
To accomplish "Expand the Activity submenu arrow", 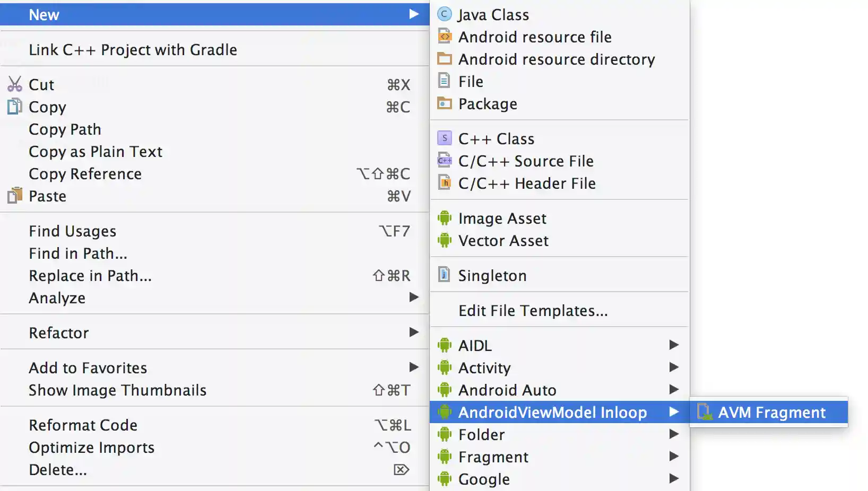I will tap(674, 367).
